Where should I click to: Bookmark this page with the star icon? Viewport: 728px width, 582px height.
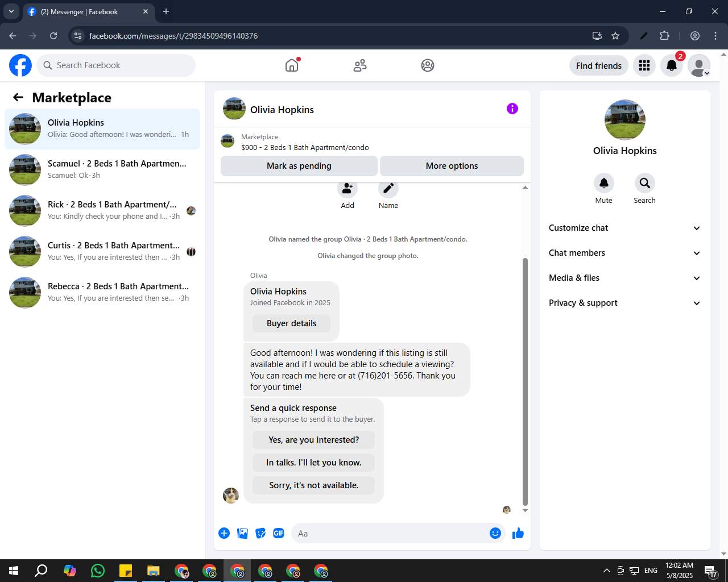pyautogui.click(x=615, y=36)
